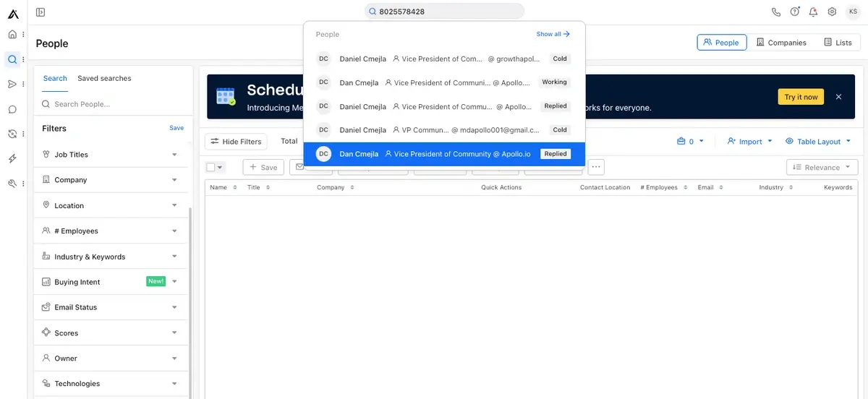Viewport: 868px width, 399px height.
Task: Click the Try it now banner button
Action: coord(801,97)
